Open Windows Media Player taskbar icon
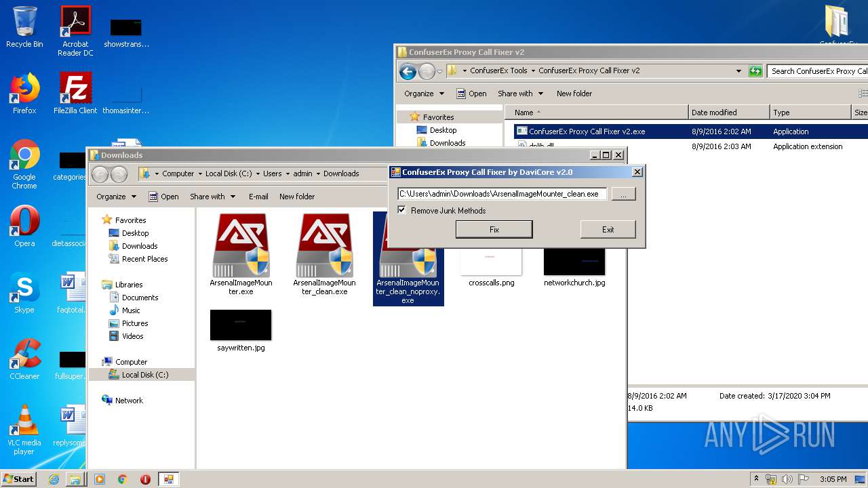Screen dimensions: 868x488 pos(100,479)
